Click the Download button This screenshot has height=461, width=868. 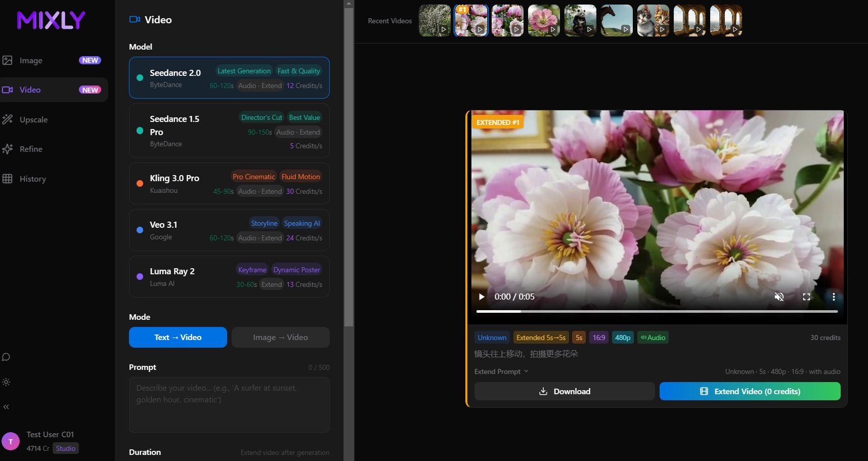565,391
